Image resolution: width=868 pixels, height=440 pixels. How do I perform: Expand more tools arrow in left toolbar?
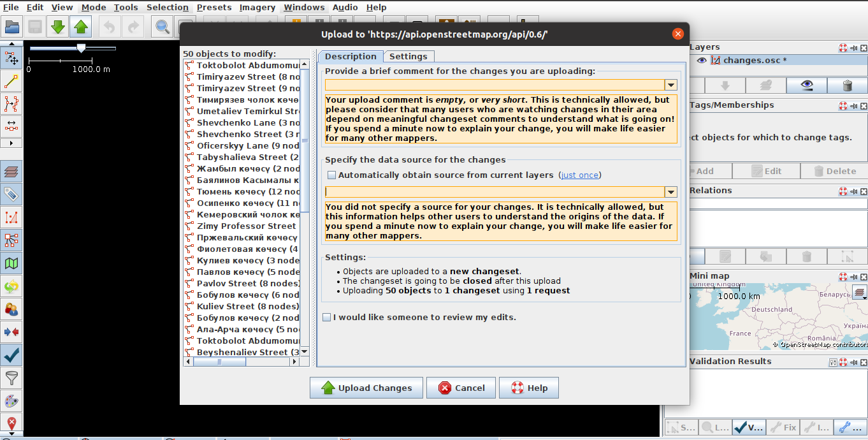pyautogui.click(x=11, y=143)
